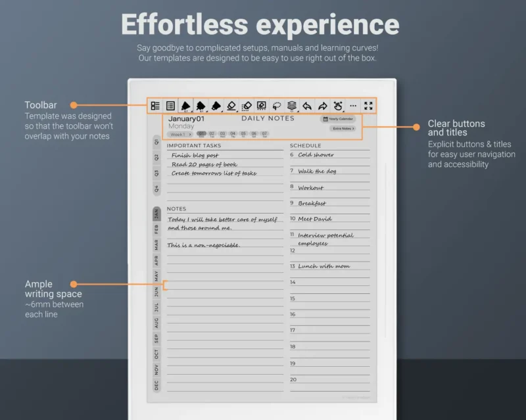The image size is (526, 420).
Task: Enter full screen with expand arrows icon
Action: 368,105
